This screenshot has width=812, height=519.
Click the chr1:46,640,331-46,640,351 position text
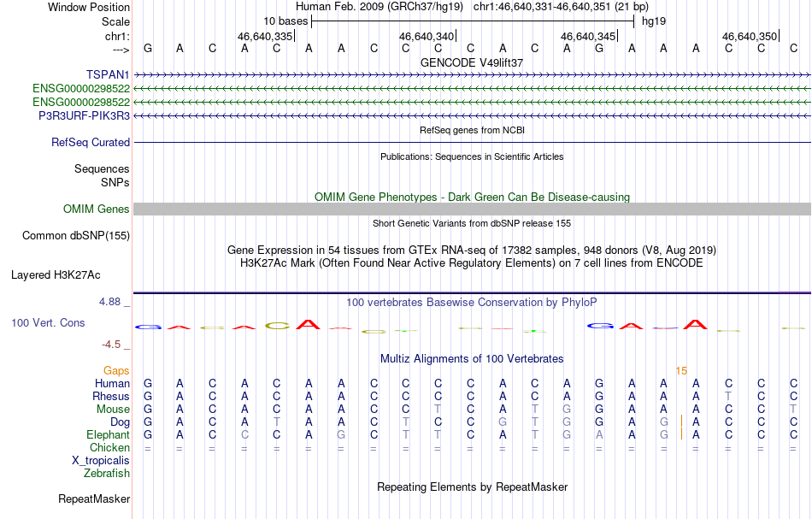(561, 7)
